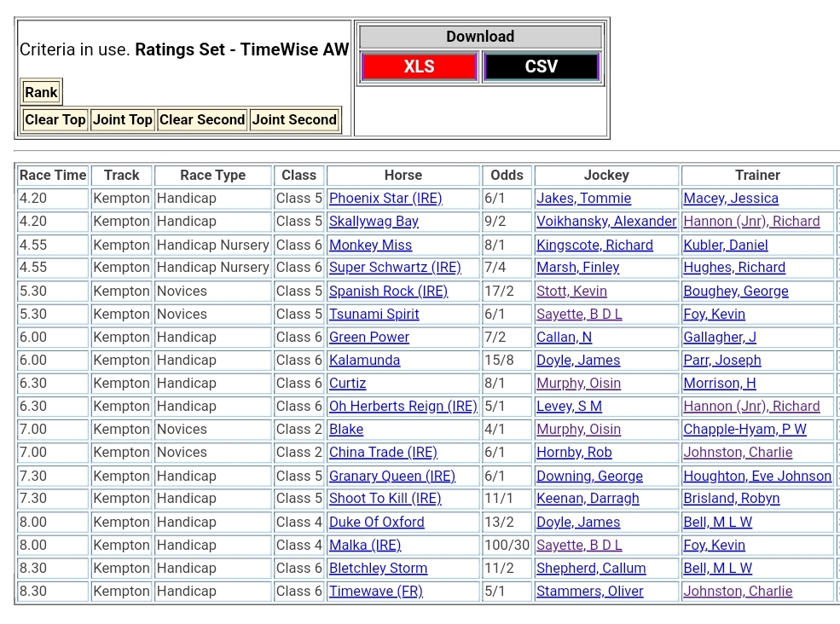The height and width of the screenshot is (624, 840).
Task: Click the Horse column header
Action: (x=403, y=176)
